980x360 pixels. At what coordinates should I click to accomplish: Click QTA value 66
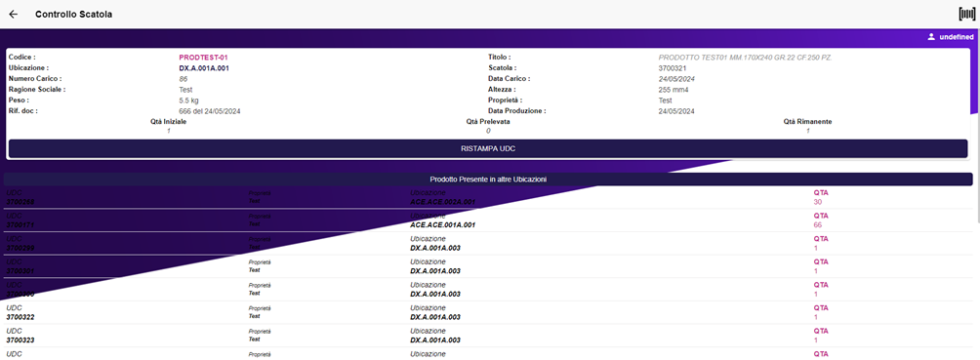[x=818, y=225]
